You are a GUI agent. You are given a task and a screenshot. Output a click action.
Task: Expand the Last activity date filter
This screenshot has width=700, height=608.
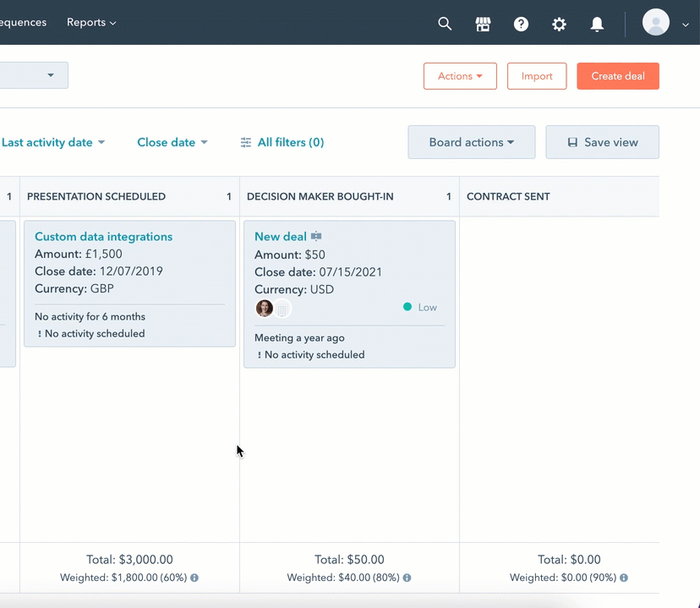(53, 143)
